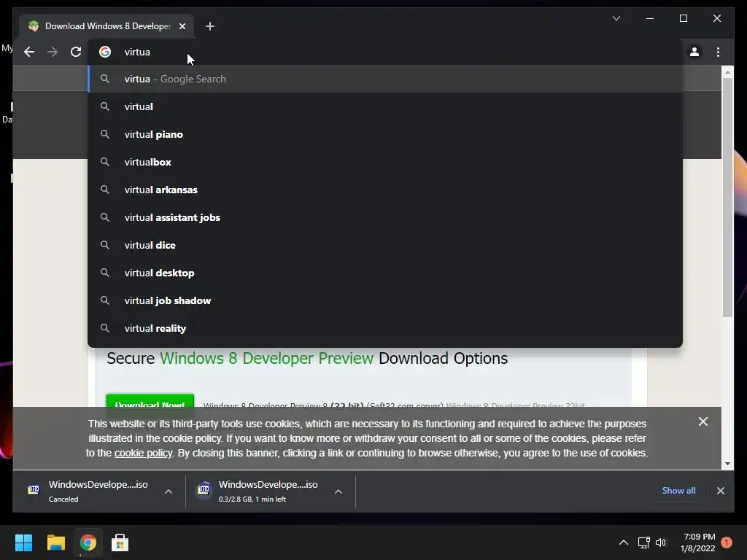Open the network status tray icon
The height and width of the screenshot is (560, 747).
pyautogui.click(x=643, y=542)
